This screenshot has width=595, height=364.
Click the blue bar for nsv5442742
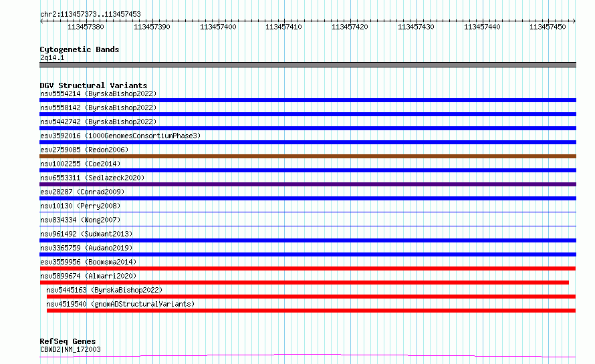tap(308, 128)
